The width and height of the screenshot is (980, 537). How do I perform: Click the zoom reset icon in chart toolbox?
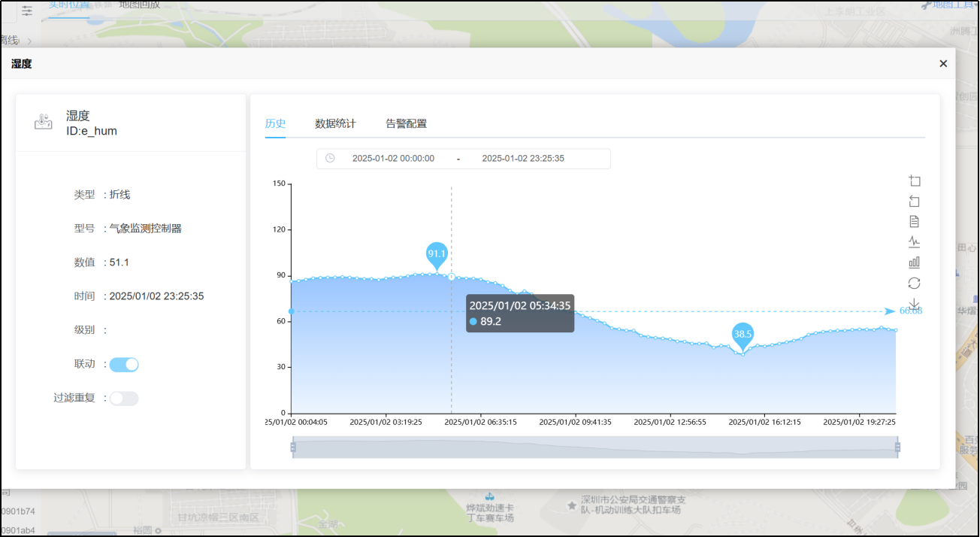click(914, 202)
